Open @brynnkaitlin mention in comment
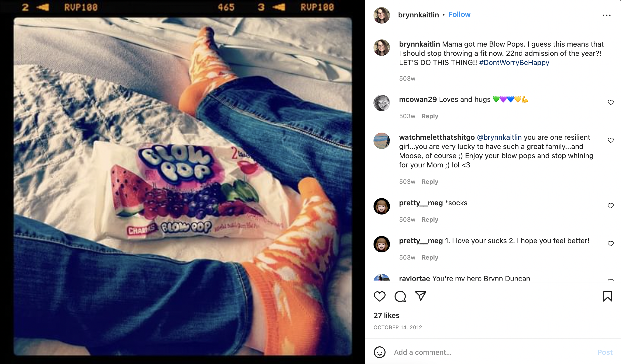Viewport: 621px width, 364px height. (499, 137)
